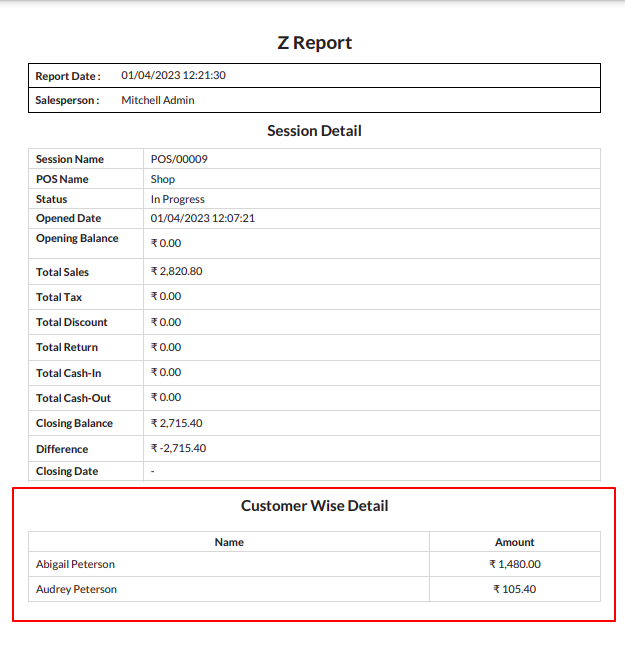The height and width of the screenshot is (651, 625).
Task: Select the POS Name label
Action: click(62, 179)
